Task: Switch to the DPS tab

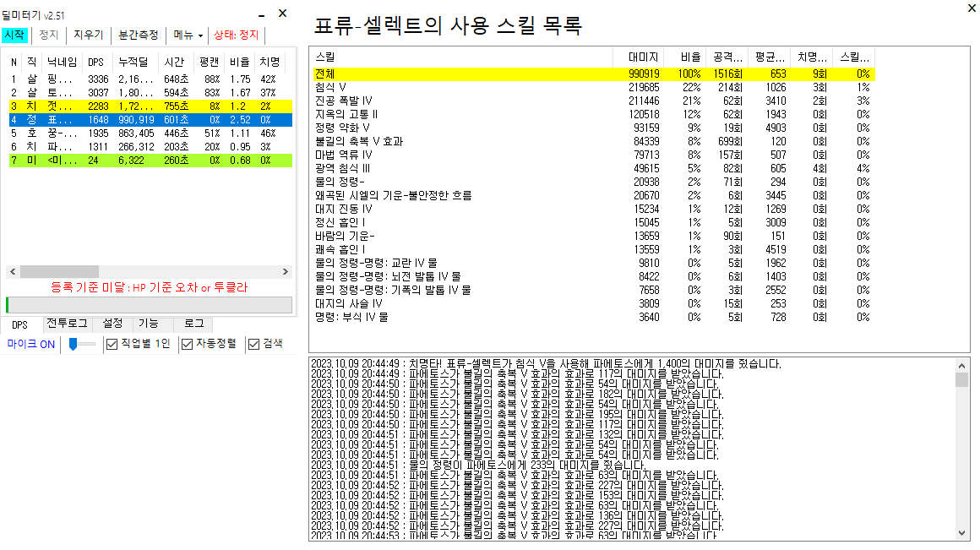Action: click(x=20, y=325)
